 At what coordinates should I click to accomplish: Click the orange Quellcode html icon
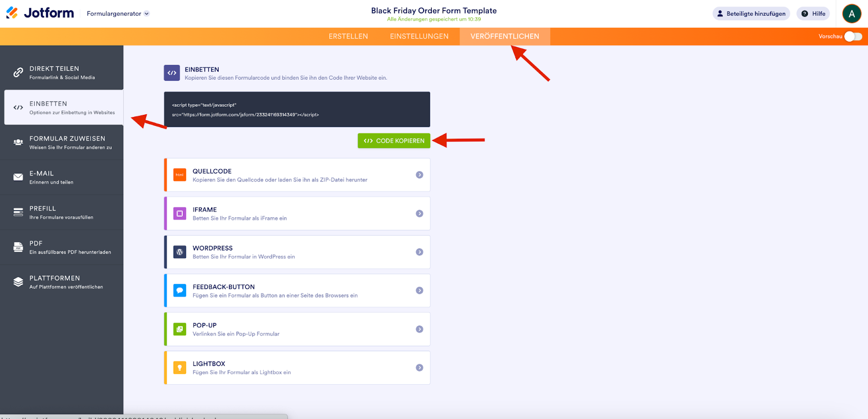(180, 175)
